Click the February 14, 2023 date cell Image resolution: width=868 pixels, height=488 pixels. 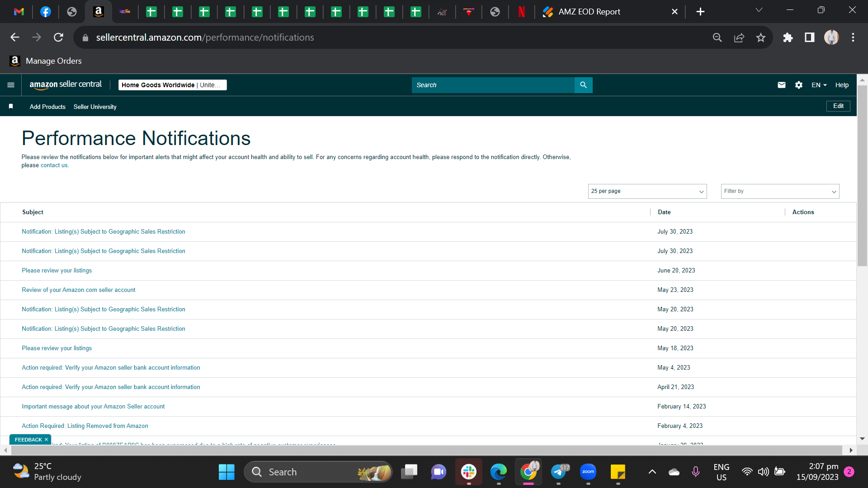click(681, 406)
